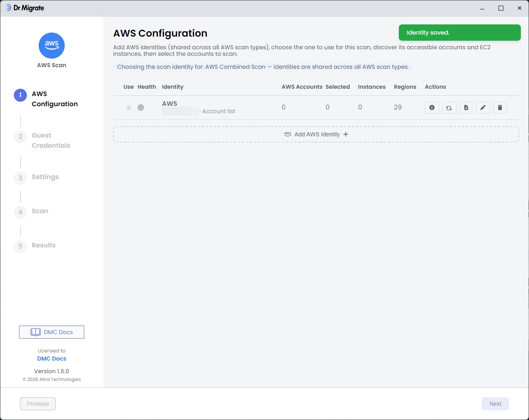Delete the AWS identity with trash icon

coord(500,107)
